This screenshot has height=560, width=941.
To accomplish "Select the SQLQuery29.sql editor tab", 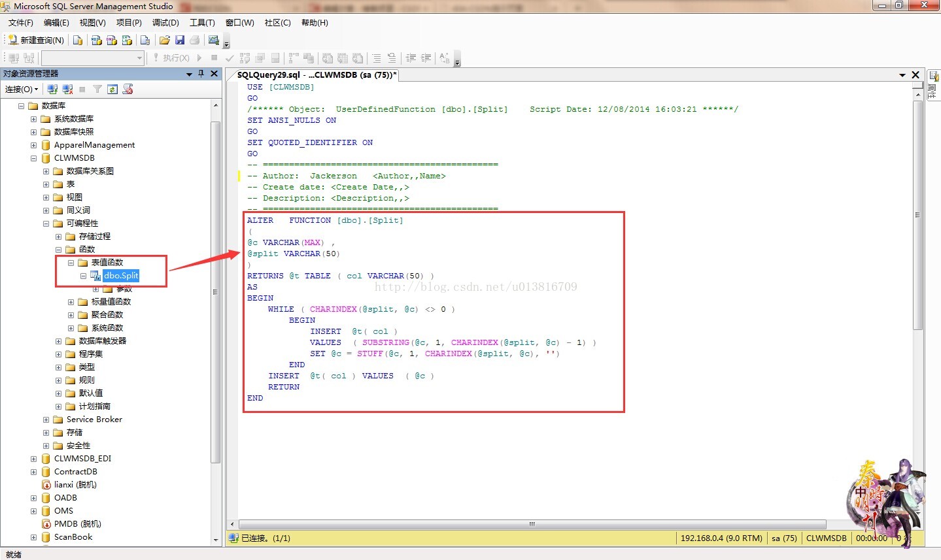I will point(317,75).
